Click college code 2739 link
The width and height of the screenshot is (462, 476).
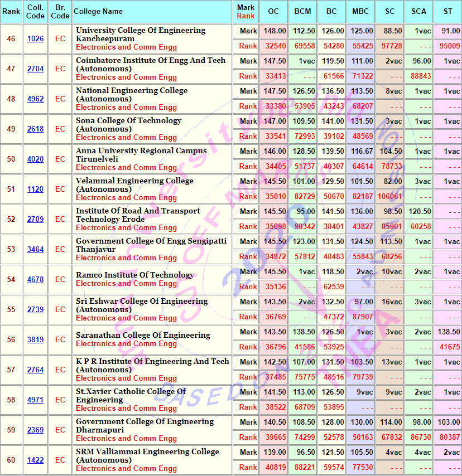(35, 310)
